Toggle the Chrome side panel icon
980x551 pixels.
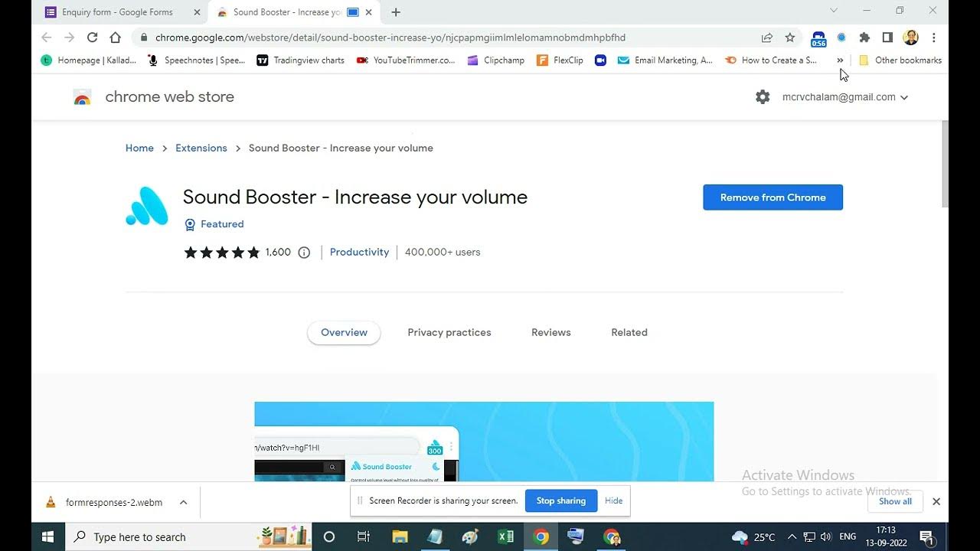pyautogui.click(x=887, y=37)
